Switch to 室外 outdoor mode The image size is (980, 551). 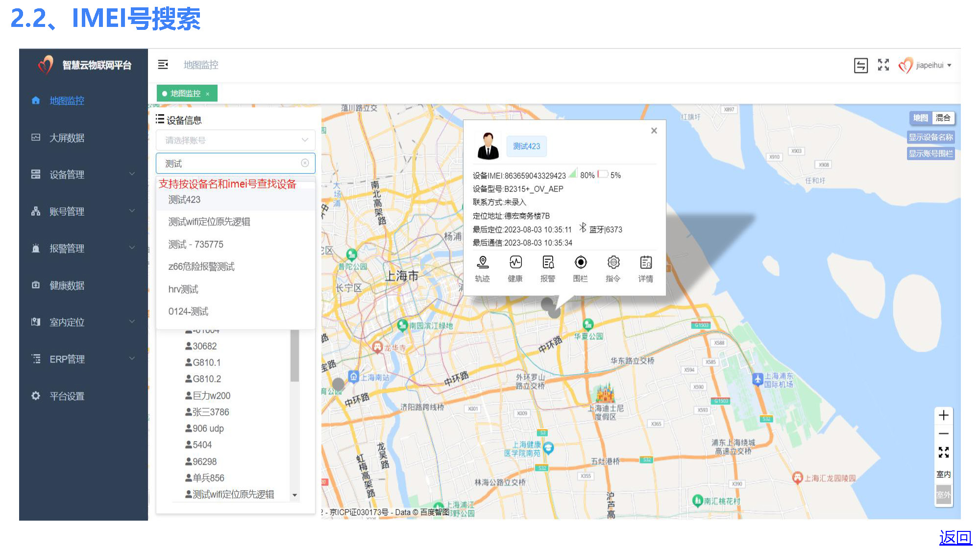coord(944,495)
